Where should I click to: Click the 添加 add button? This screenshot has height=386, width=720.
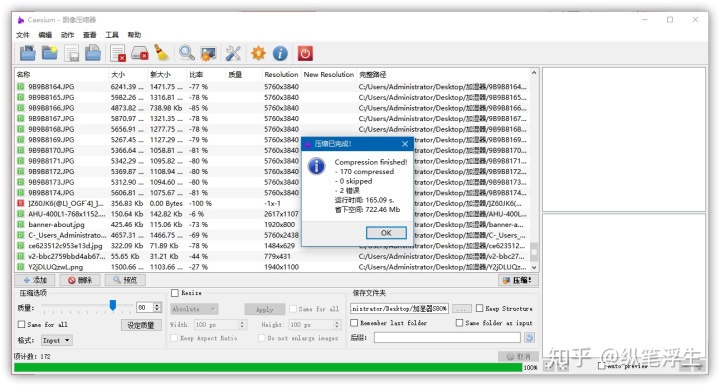pos(35,280)
